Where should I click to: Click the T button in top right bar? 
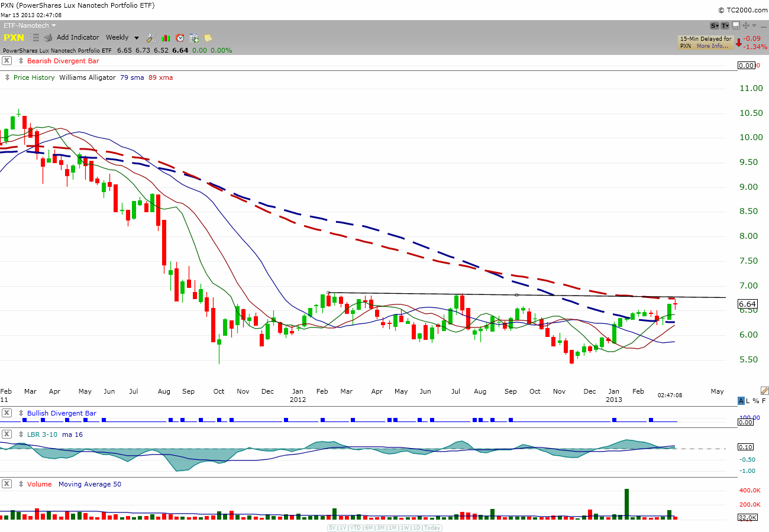click(x=725, y=25)
